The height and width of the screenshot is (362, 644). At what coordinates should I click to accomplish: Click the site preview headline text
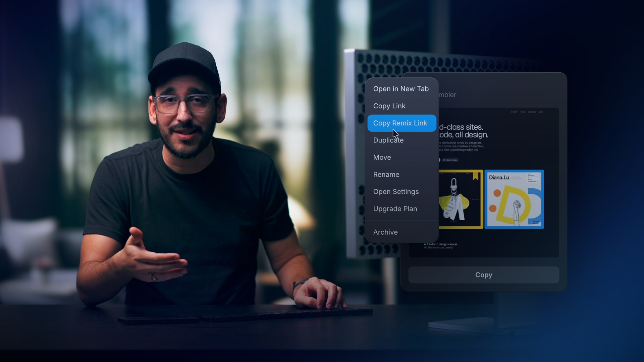click(464, 131)
